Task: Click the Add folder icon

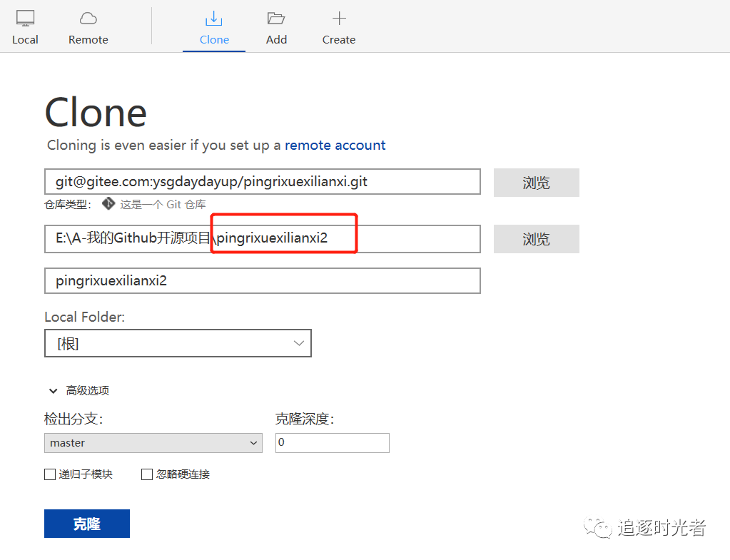Action: click(x=276, y=18)
